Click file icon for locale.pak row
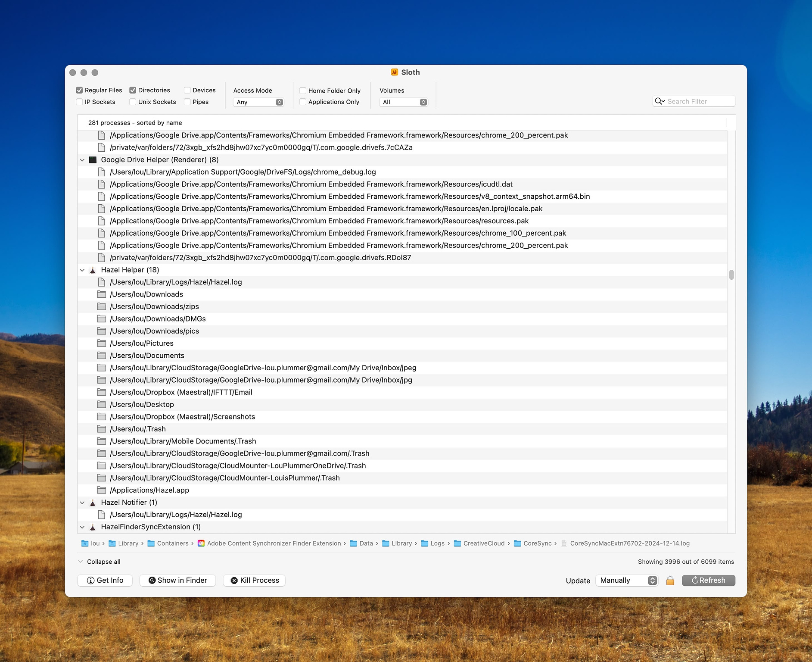The image size is (812, 662). coord(102,209)
